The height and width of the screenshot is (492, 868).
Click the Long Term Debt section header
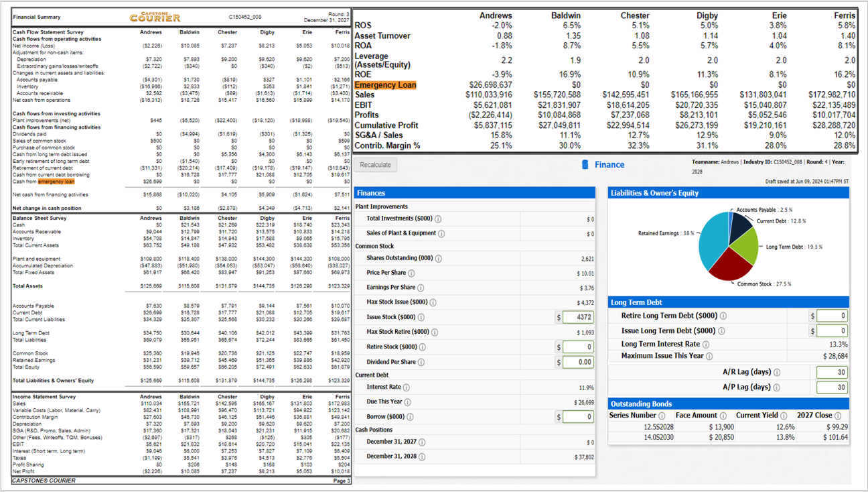point(729,302)
